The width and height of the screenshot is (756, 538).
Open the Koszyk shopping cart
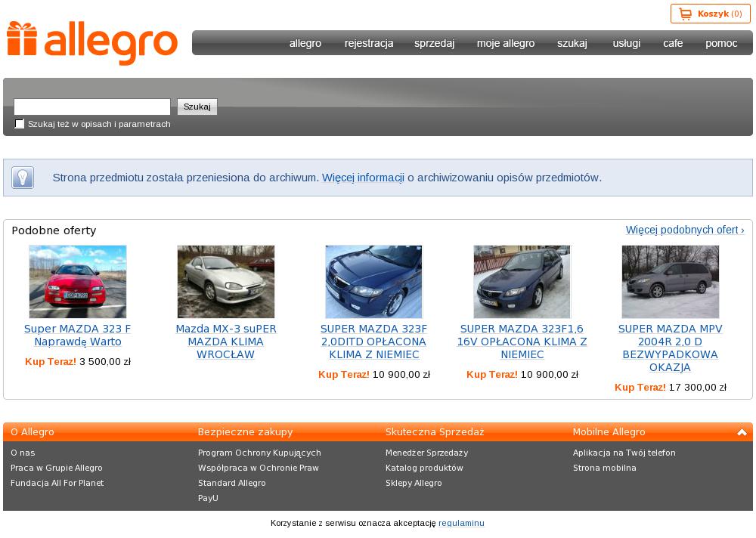(x=710, y=14)
